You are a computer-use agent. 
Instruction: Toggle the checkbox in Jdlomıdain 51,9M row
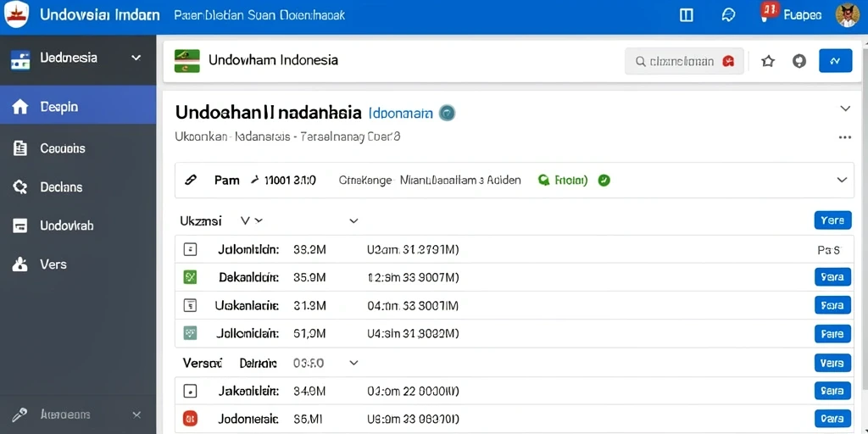tap(190, 333)
